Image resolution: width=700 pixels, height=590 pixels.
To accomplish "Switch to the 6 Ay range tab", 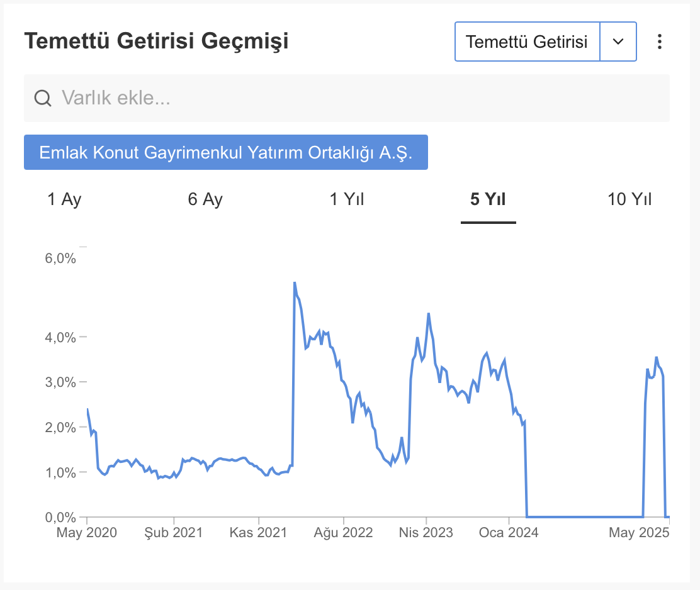I will click(x=205, y=199).
